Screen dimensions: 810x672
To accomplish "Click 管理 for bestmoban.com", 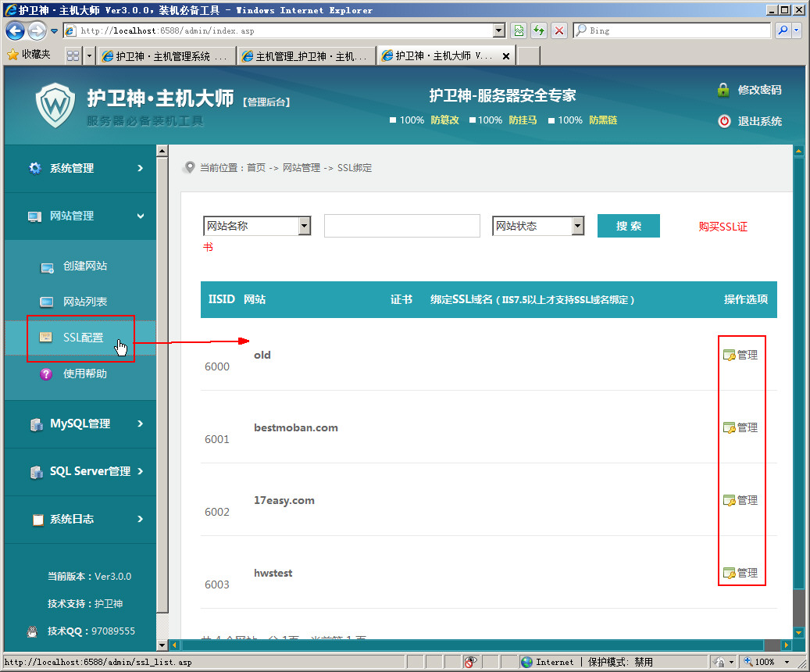I will [x=740, y=428].
